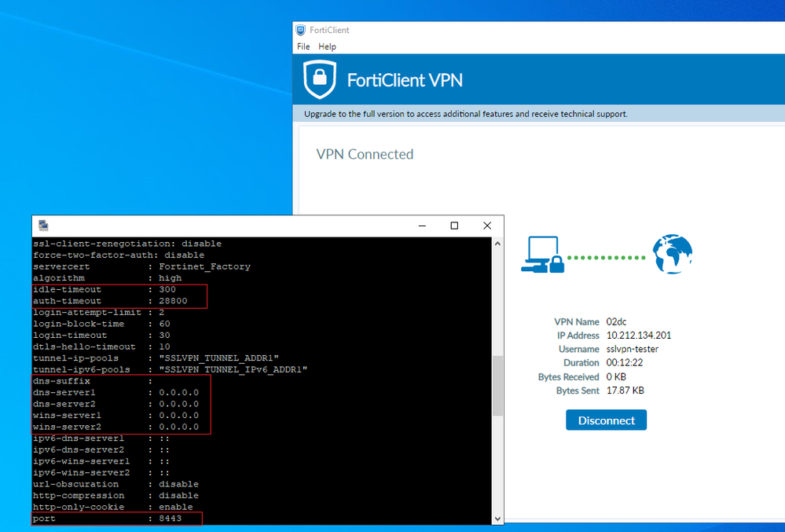Image resolution: width=785 pixels, height=532 pixels.
Task: Maximize the terminal window
Action: (454, 226)
